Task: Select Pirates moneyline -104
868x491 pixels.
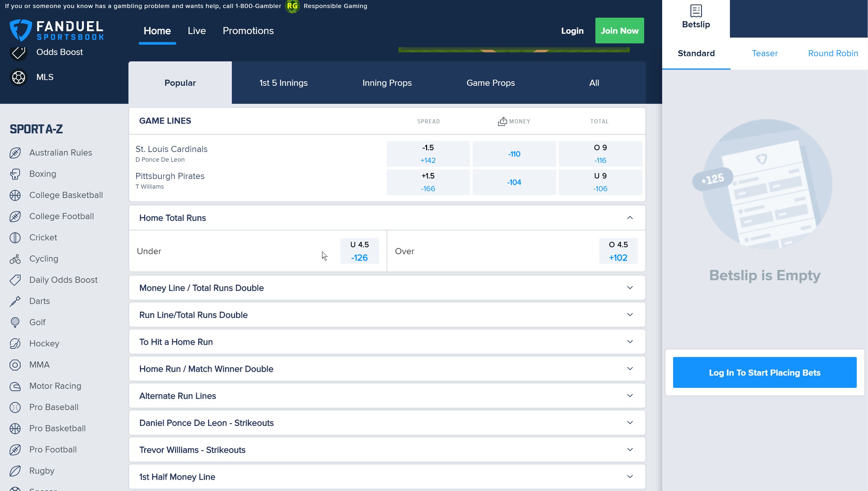Action: [514, 182]
